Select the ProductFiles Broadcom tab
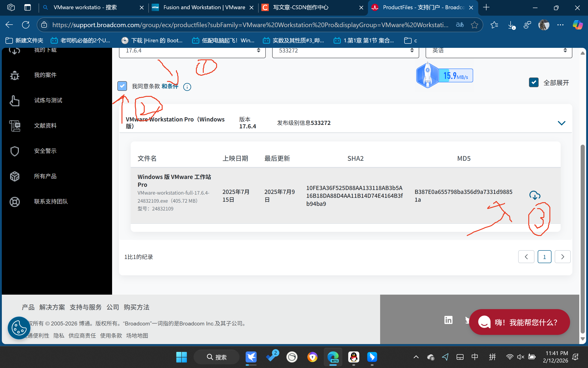The width and height of the screenshot is (588, 368). click(423, 8)
